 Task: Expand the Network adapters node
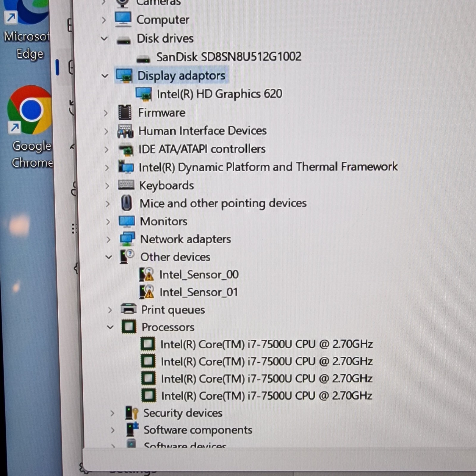(109, 239)
